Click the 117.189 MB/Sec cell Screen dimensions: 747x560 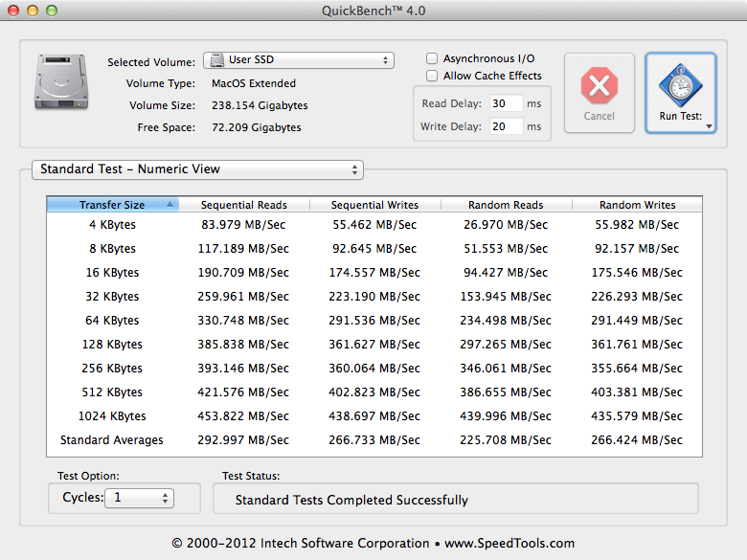point(243,249)
